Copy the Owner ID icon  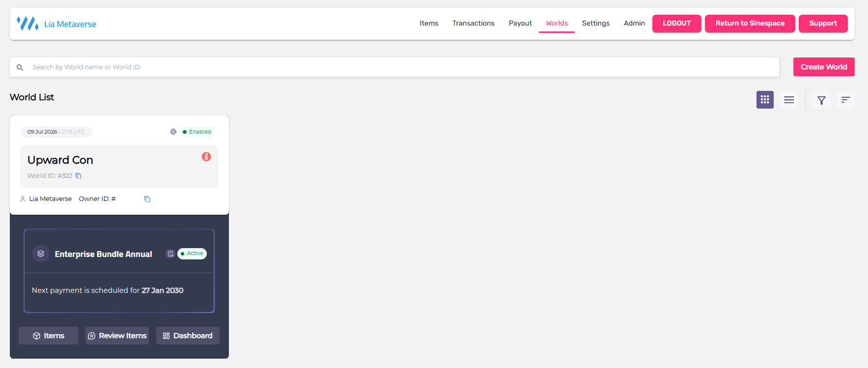[147, 199]
